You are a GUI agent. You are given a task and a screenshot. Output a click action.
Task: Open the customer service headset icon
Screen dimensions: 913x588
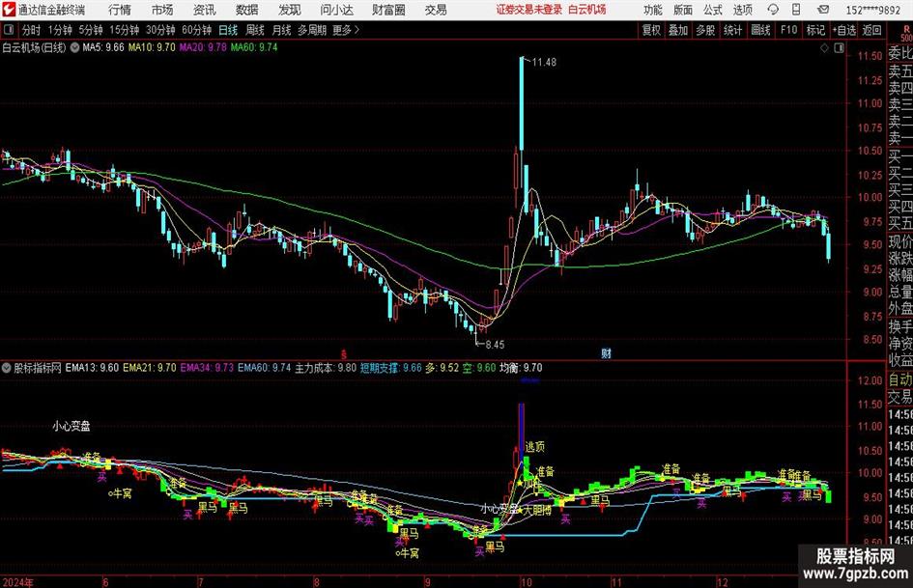(773, 10)
